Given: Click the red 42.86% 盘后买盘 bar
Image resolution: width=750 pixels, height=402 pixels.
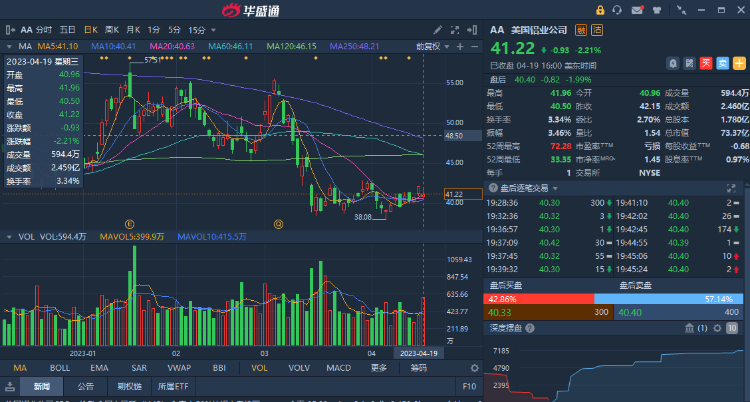Looking at the screenshot, I should coord(539,299).
